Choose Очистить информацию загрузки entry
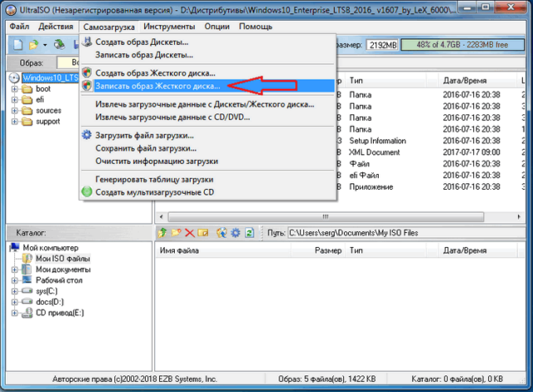Image resolution: width=533 pixels, height=392 pixels. point(208,161)
